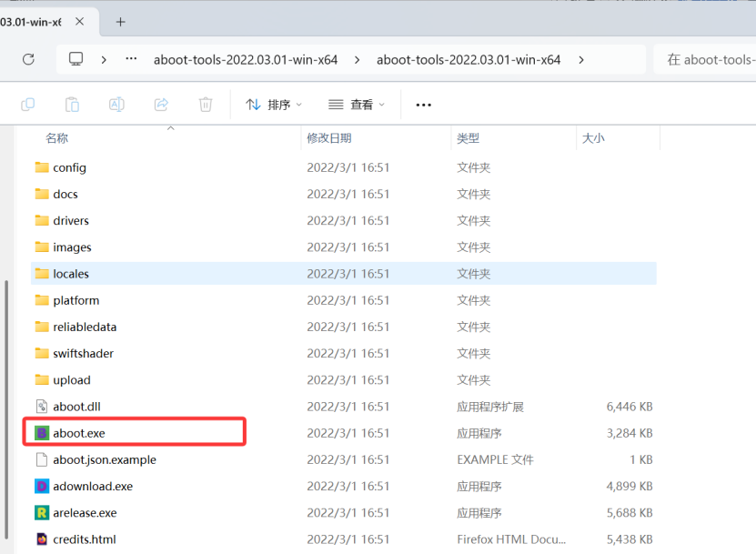756x554 pixels.
Task: Select the swiftshader folder icon
Action: tap(42, 353)
